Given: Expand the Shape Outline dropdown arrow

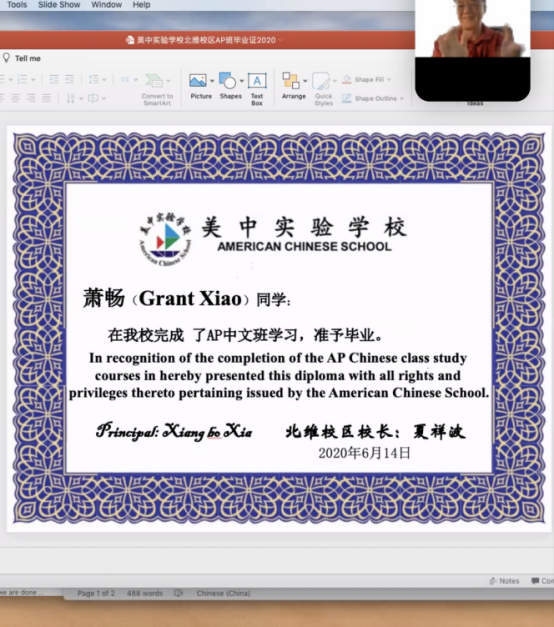Looking at the screenshot, I should 402,98.
